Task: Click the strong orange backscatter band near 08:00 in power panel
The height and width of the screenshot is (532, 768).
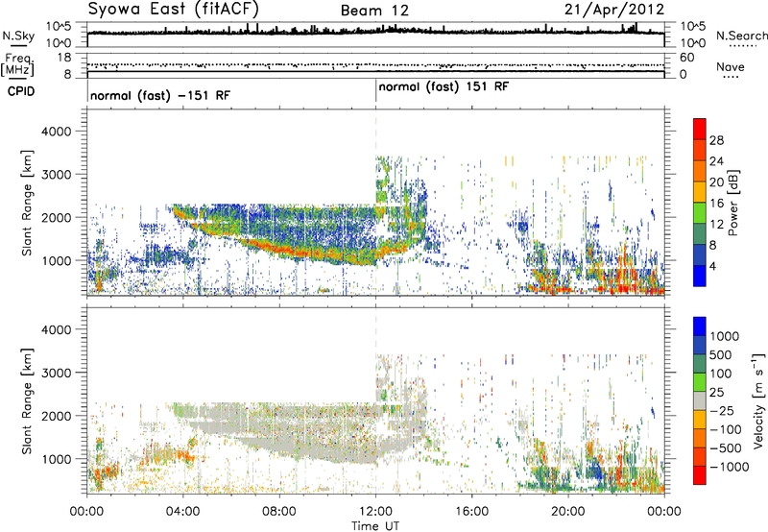Action: (x=281, y=249)
